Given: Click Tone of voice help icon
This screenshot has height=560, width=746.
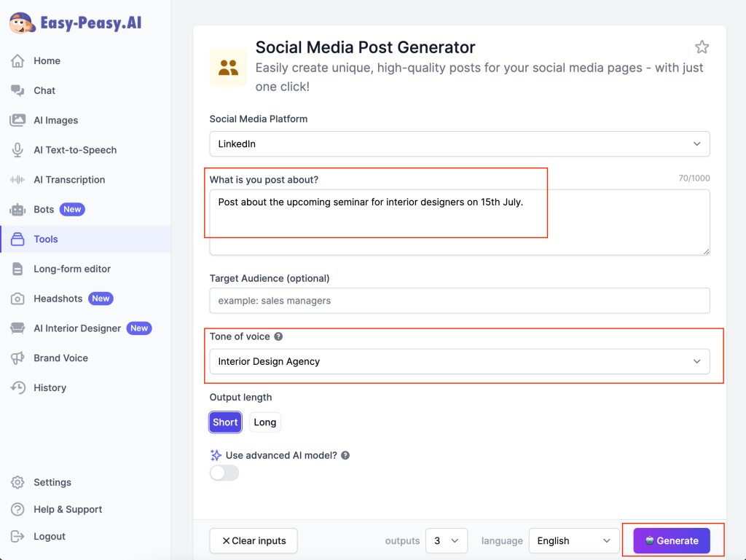Looking at the screenshot, I should [x=278, y=336].
